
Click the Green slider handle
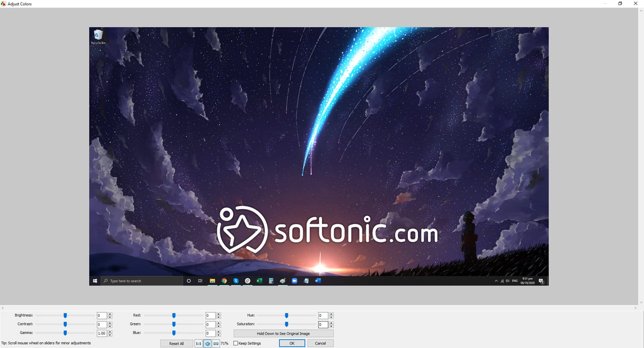pyautogui.click(x=174, y=324)
